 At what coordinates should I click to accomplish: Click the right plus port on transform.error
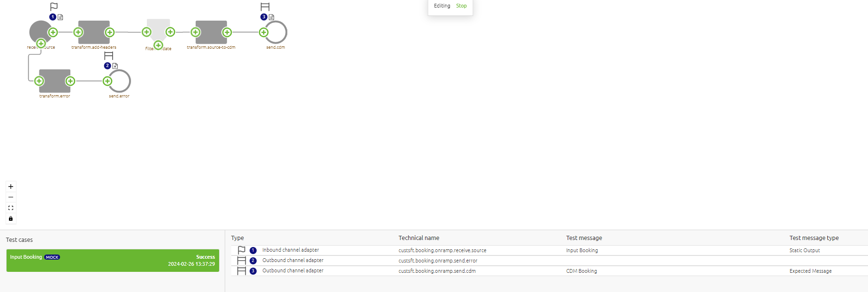70,81
